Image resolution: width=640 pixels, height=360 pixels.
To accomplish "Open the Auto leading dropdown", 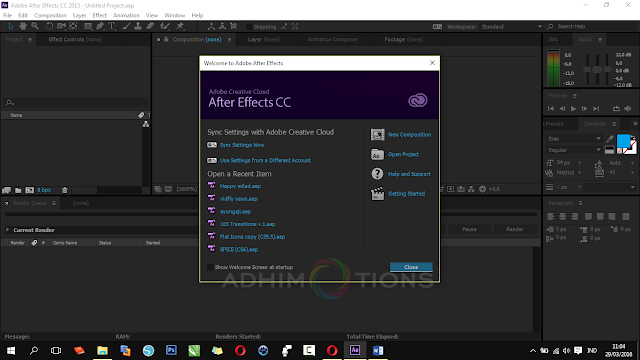I will click(x=632, y=163).
